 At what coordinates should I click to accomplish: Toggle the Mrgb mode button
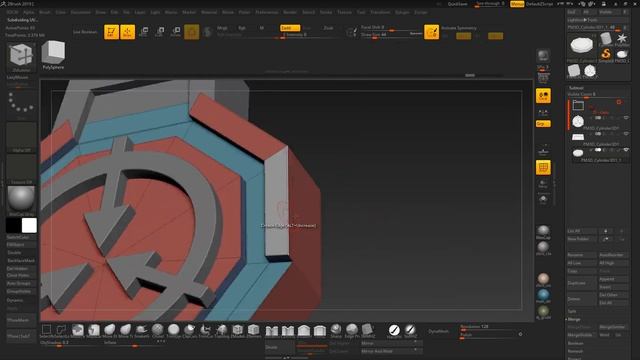pos(222,28)
